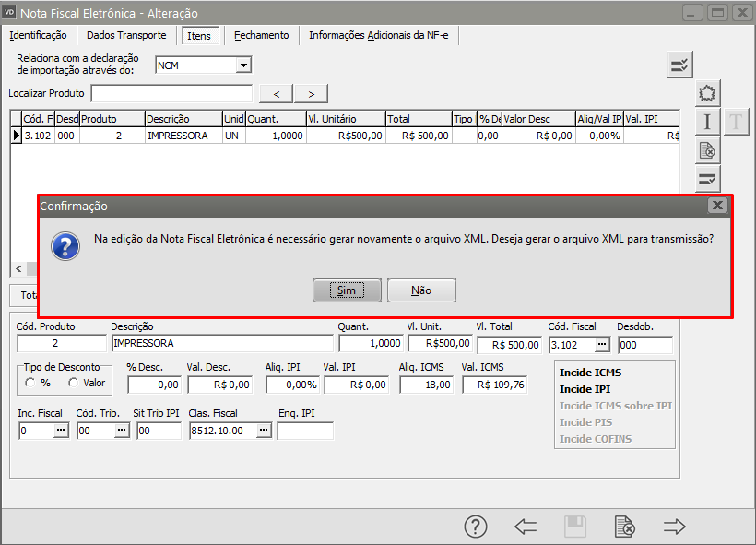Go back with the left arrow icon
This screenshot has width=756, height=545.
click(x=526, y=527)
